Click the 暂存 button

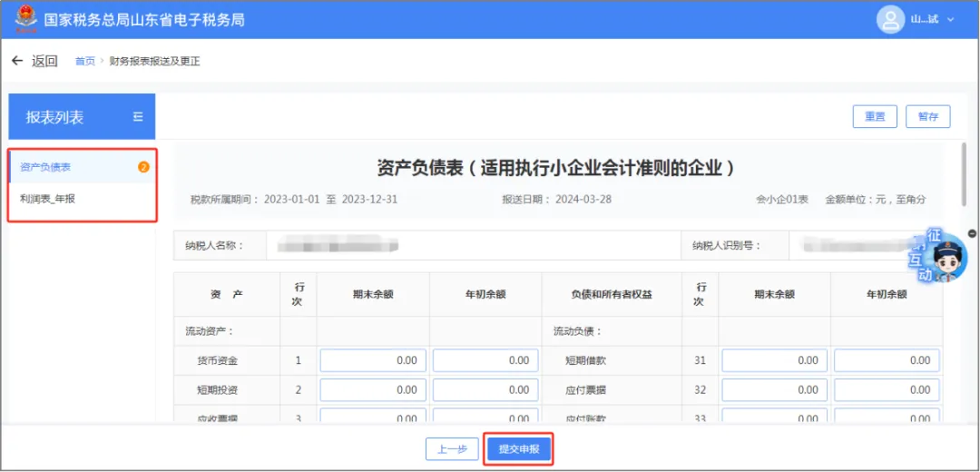pyautogui.click(x=928, y=117)
